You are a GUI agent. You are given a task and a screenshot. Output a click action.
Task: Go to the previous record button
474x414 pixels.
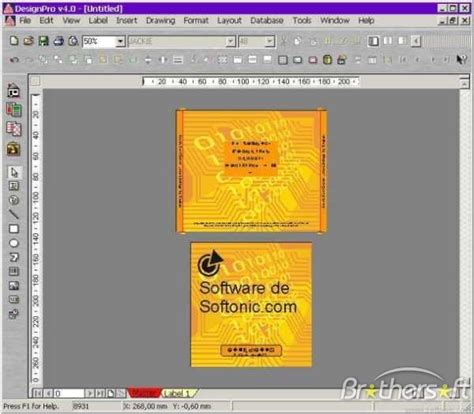click(48, 393)
